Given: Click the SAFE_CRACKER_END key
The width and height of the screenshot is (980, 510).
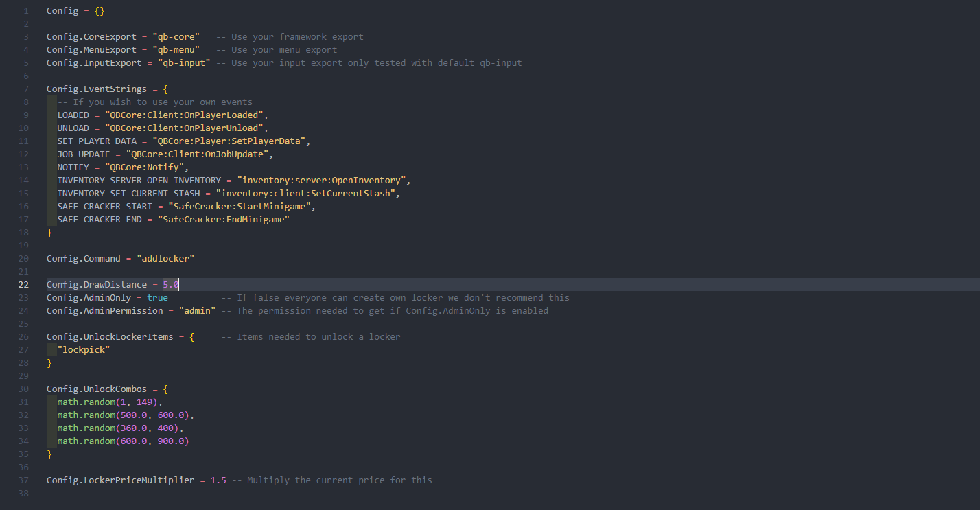Looking at the screenshot, I should click(100, 220).
